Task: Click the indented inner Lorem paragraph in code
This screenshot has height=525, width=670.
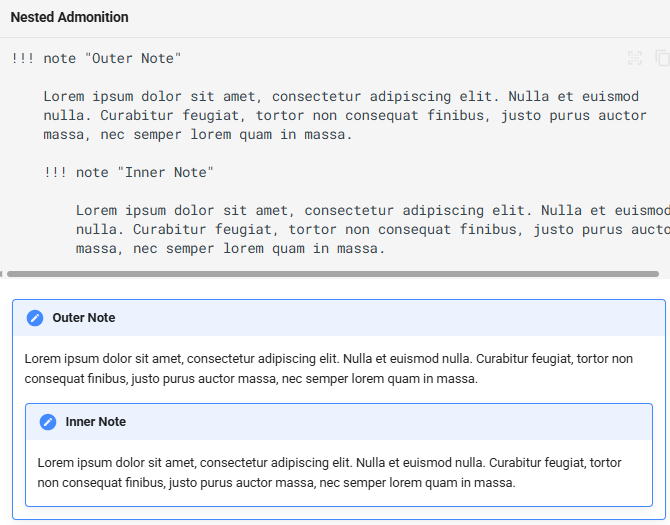Action: tap(370, 230)
